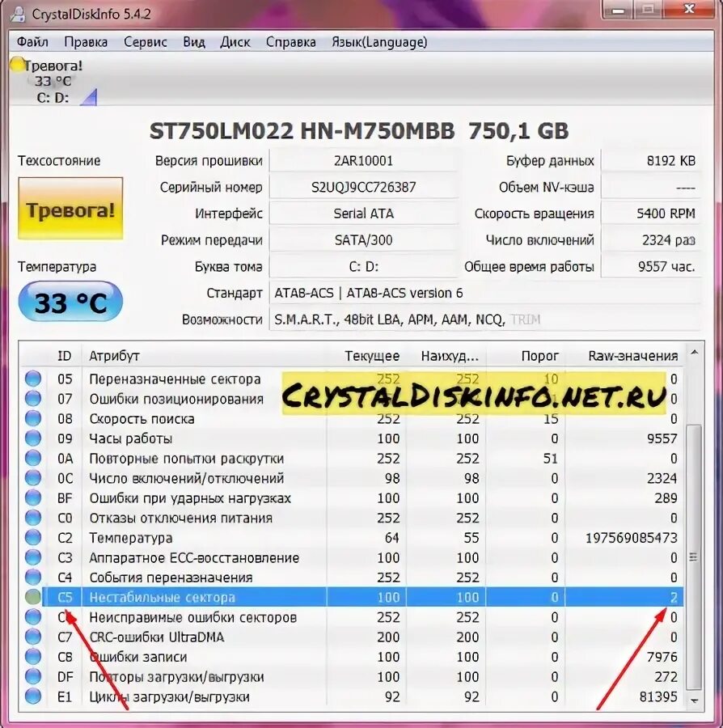This screenshot has width=723, height=728.
Task: Click status icon for 07 Ошибки позиционирования
Action: pos(33,398)
